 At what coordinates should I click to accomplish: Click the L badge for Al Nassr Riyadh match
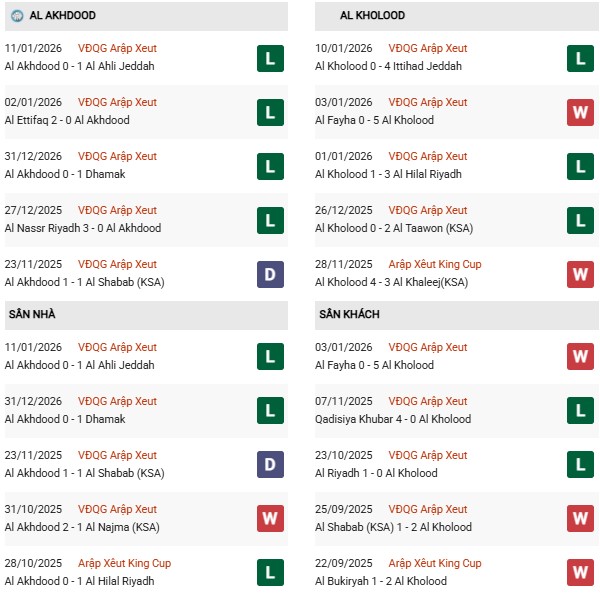(x=270, y=220)
